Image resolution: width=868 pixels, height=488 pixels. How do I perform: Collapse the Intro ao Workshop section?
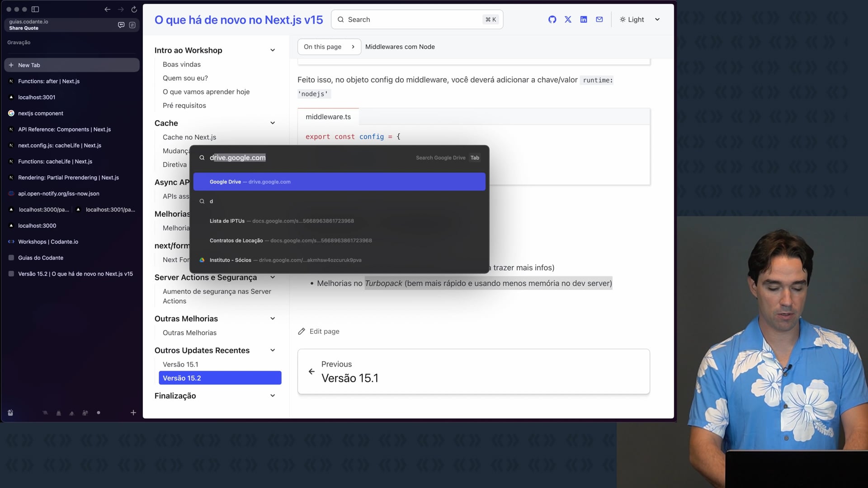[273, 50]
